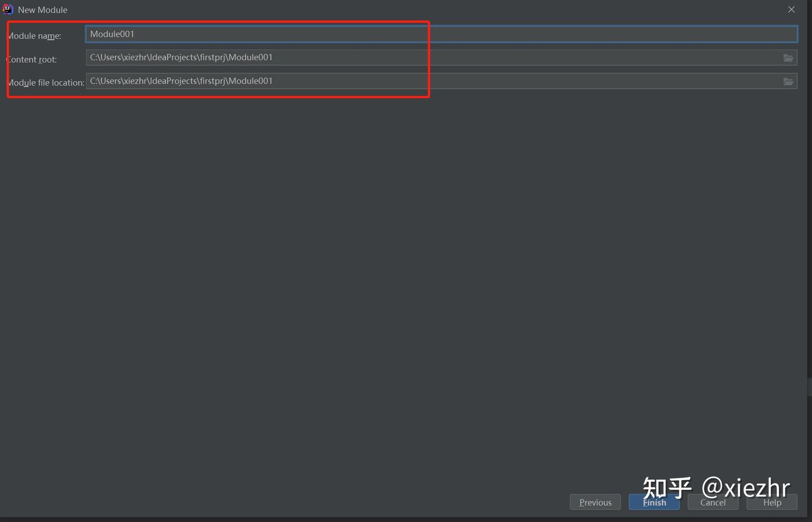The image size is (812, 522).
Task: Open the folder browser for Content root
Action: click(788, 57)
